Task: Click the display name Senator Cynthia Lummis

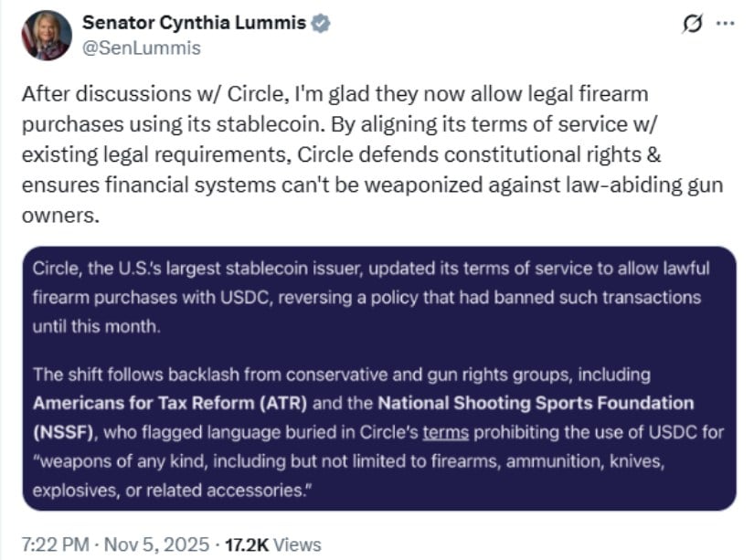Action: [x=196, y=24]
